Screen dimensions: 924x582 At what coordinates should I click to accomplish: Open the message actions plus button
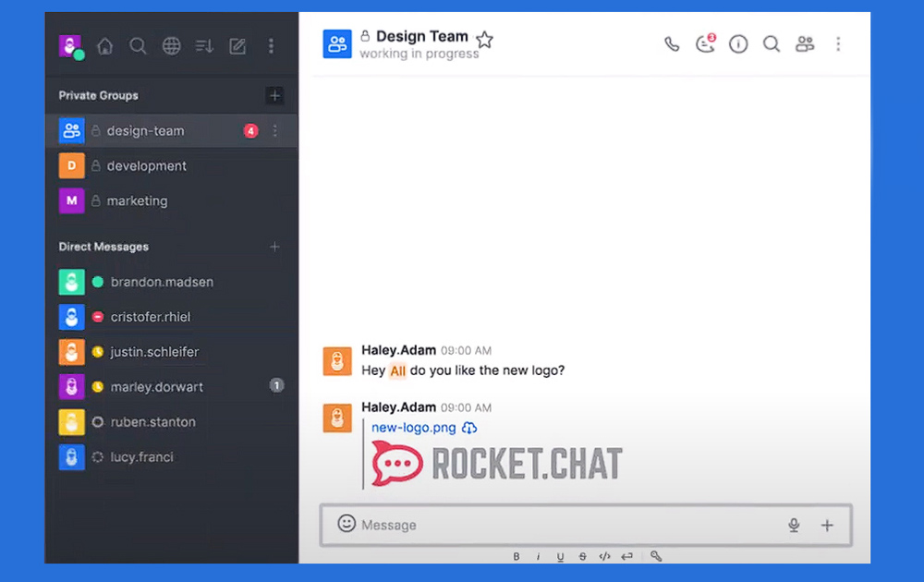827,525
